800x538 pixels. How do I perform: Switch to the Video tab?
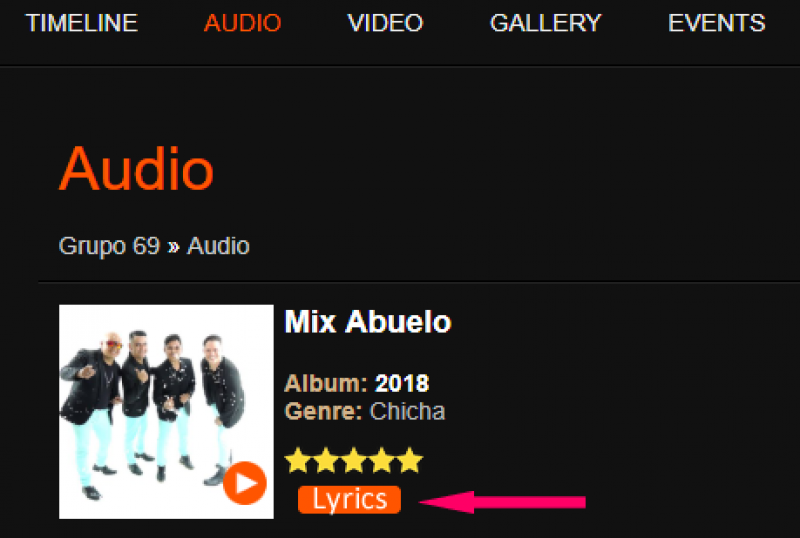385,23
